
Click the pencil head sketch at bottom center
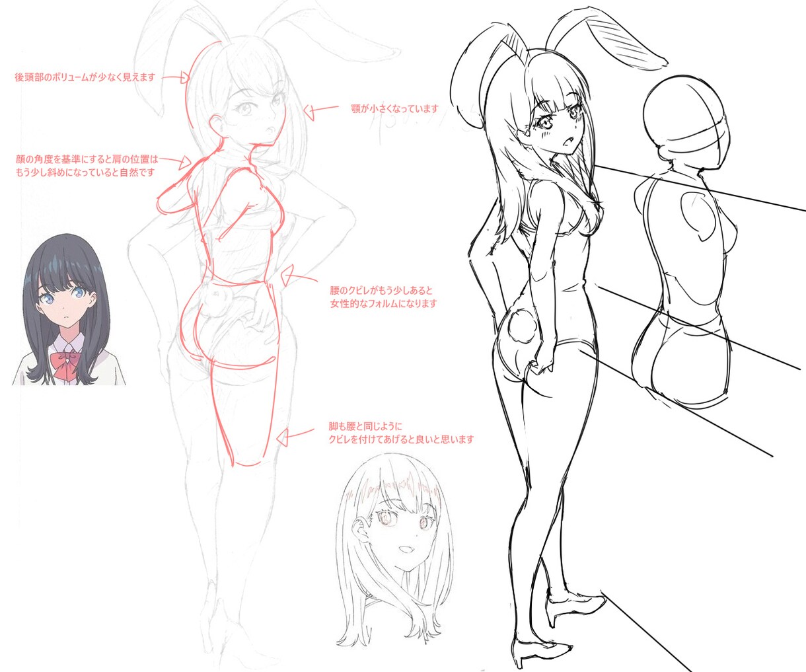[x=396, y=550]
